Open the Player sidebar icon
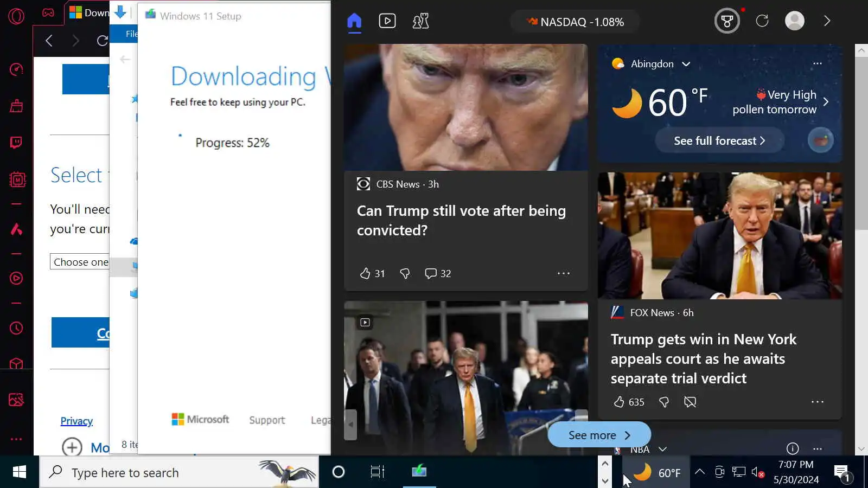 click(16, 278)
